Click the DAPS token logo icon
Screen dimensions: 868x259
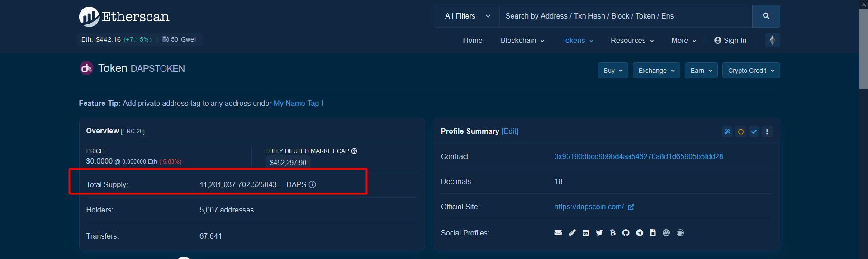pos(86,68)
